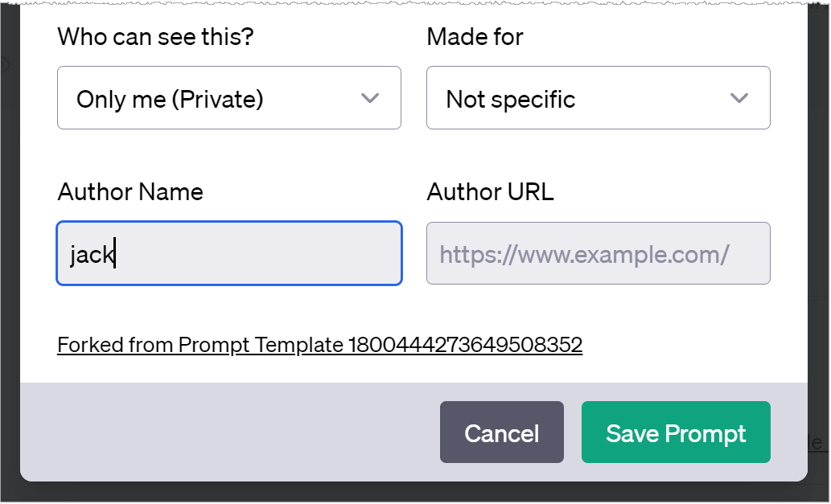The height and width of the screenshot is (504, 831).
Task: Click the chevron on the privacy selector
Action: pyautogui.click(x=371, y=97)
